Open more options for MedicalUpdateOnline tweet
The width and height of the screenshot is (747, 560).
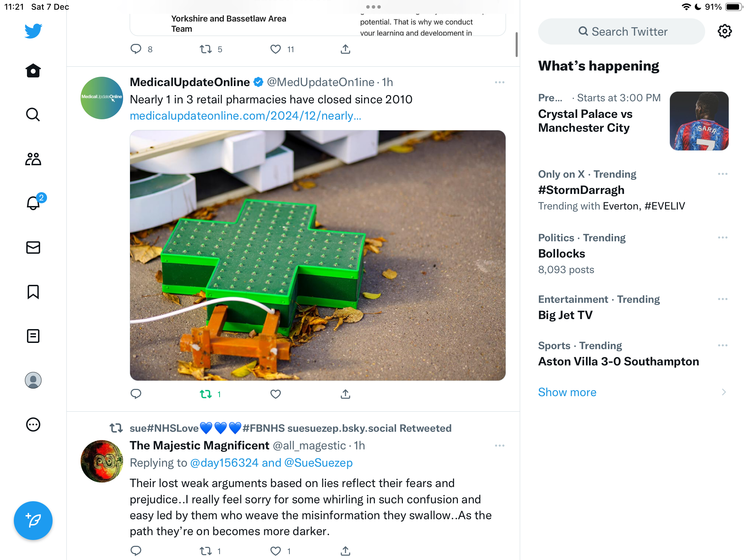click(x=500, y=82)
